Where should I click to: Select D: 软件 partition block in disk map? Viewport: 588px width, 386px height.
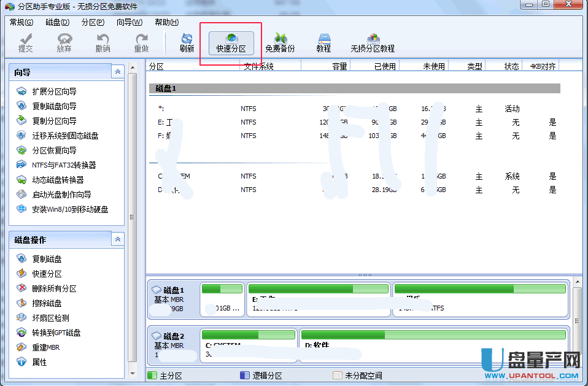click(x=433, y=345)
